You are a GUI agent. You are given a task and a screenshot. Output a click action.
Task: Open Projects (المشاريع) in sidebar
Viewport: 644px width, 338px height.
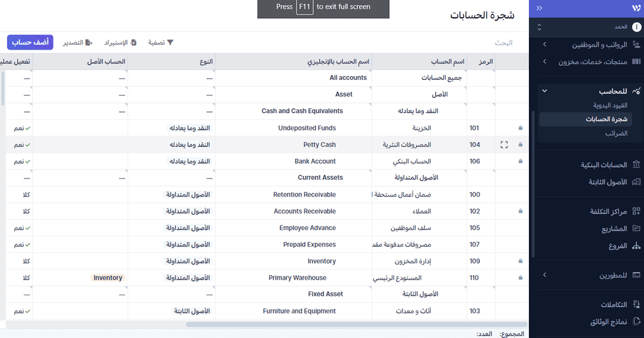[614, 229]
